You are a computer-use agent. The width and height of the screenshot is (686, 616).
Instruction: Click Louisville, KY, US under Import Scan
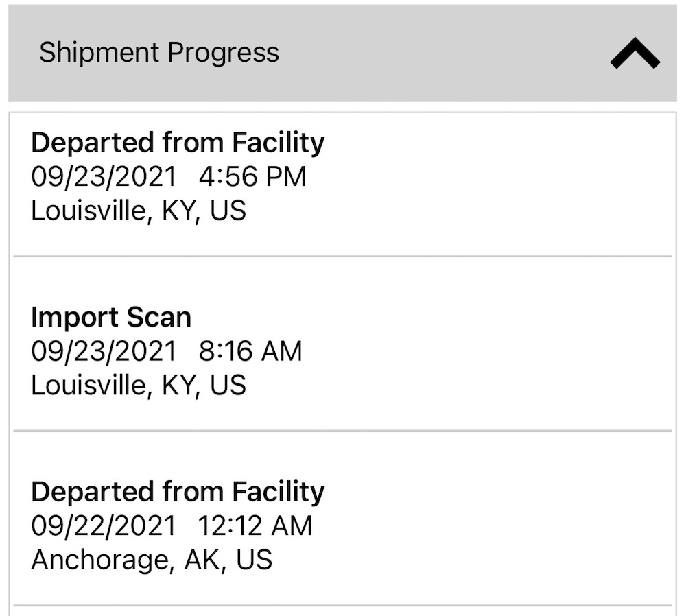pos(139,385)
